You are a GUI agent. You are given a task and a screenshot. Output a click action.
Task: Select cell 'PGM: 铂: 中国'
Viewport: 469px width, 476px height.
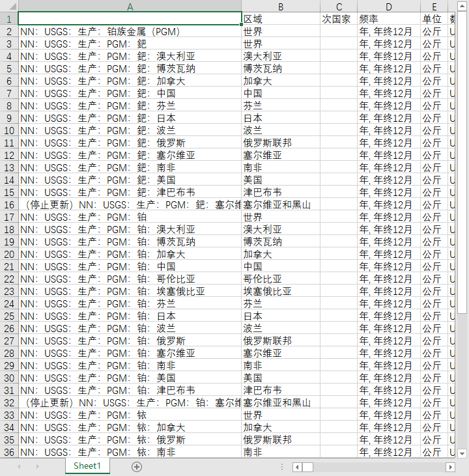pos(130,267)
